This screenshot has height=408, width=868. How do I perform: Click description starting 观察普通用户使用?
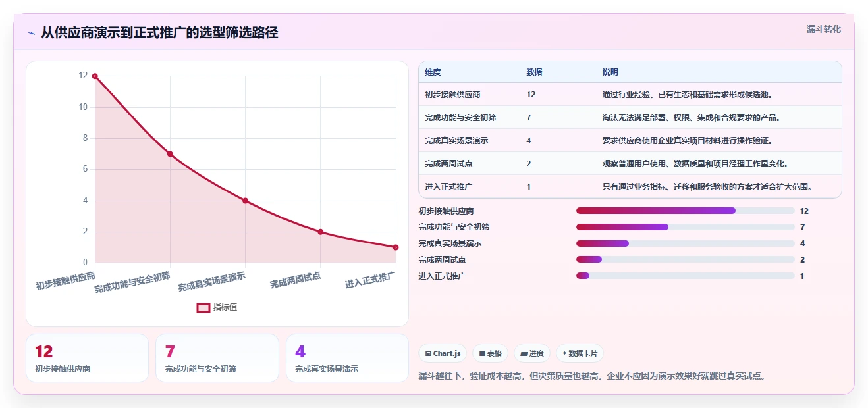[695, 164]
